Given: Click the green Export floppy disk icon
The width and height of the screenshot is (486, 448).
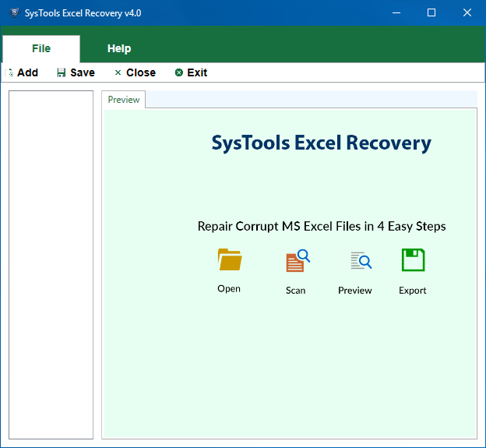Looking at the screenshot, I should point(413,260).
